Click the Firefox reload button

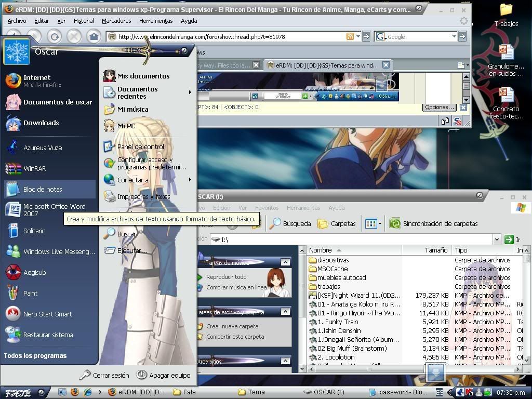[x=55, y=36]
